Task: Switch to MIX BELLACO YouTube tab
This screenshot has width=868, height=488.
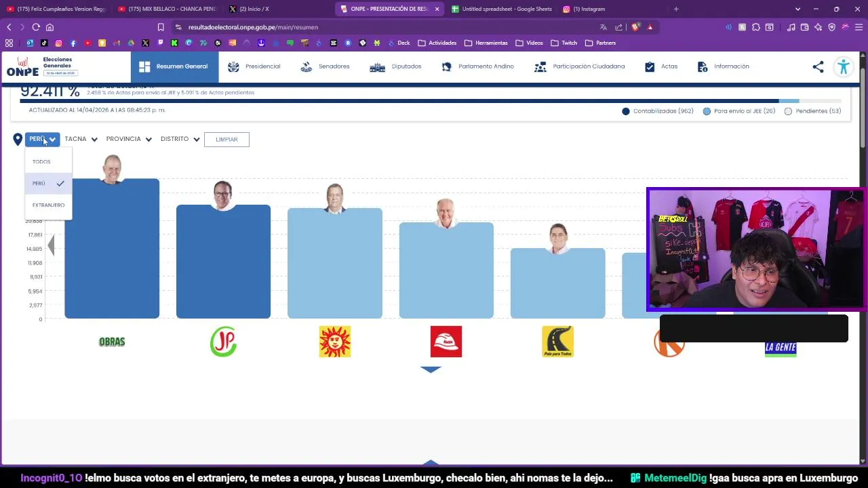Action: tap(166, 9)
